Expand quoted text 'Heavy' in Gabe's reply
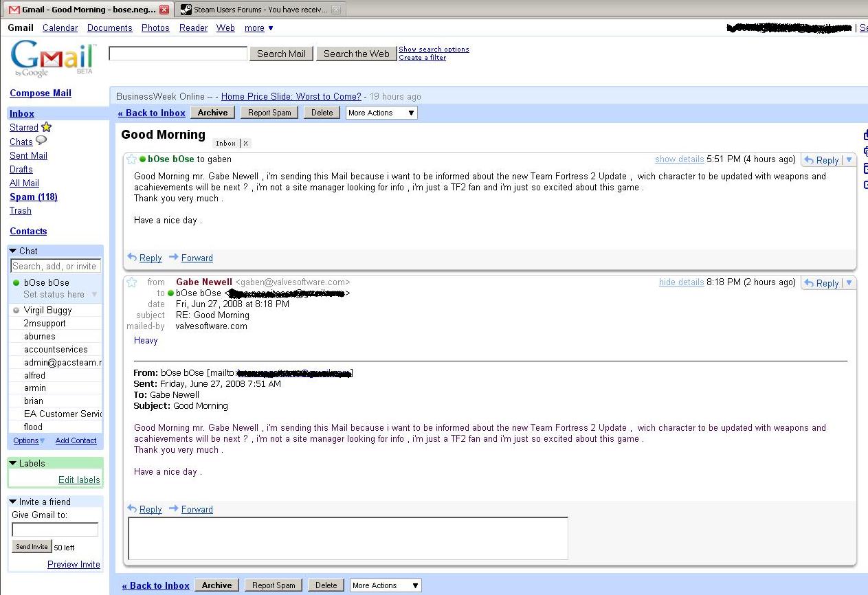 coord(146,340)
